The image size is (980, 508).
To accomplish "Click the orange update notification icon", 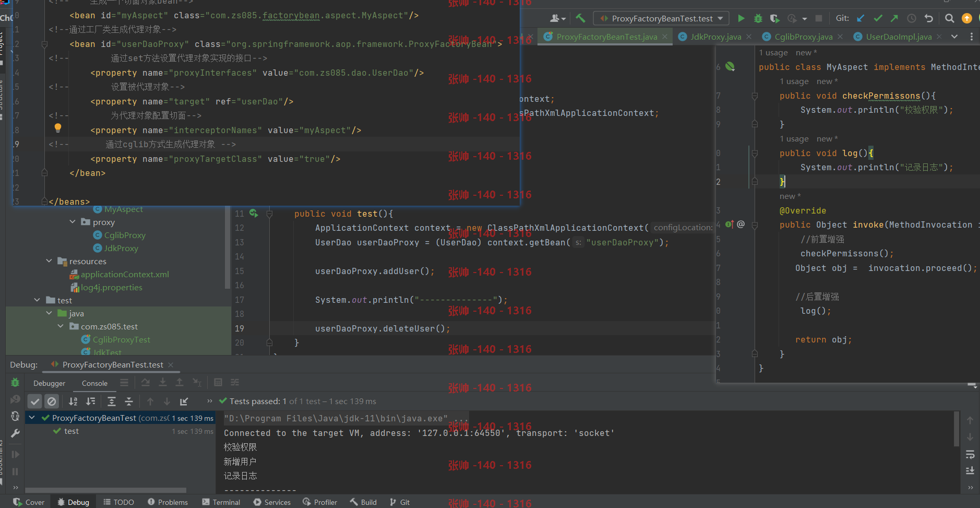I will tap(967, 18).
